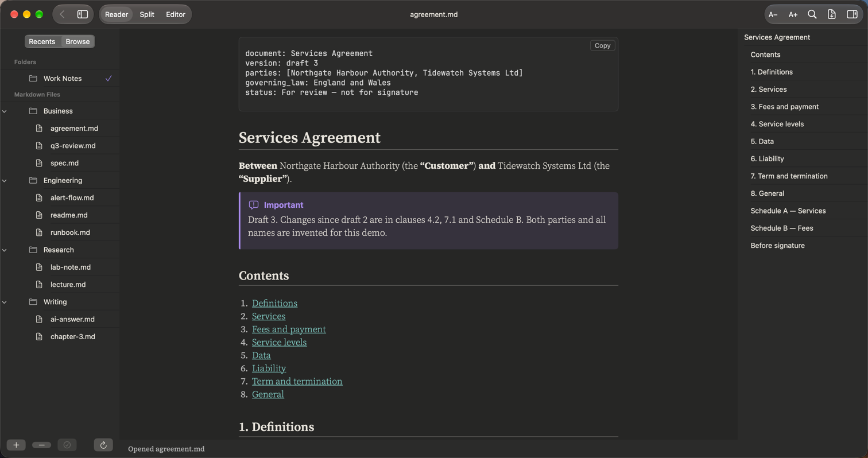Click '1. Definitions' in outline panel
This screenshot has width=868, height=458.
click(772, 72)
